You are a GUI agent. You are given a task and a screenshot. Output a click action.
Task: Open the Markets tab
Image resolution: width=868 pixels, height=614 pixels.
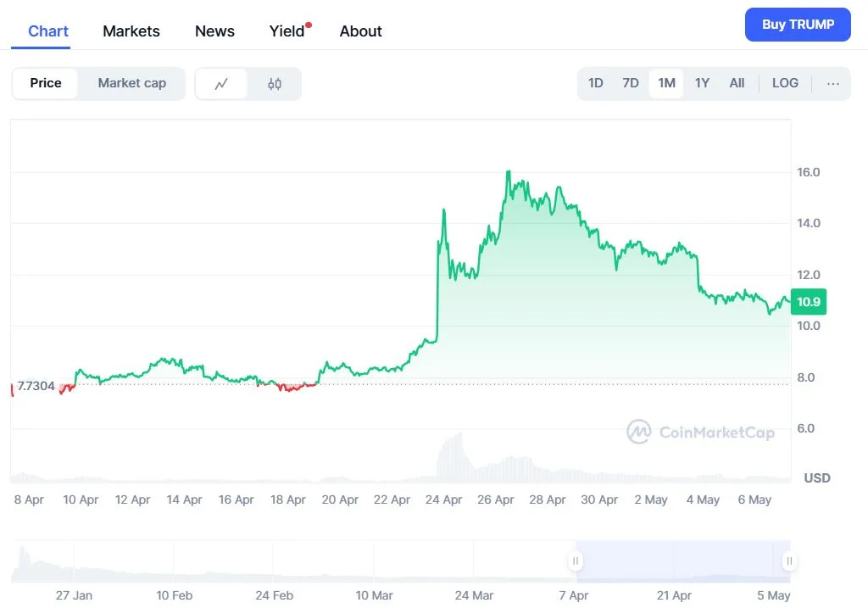[x=131, y=31]
